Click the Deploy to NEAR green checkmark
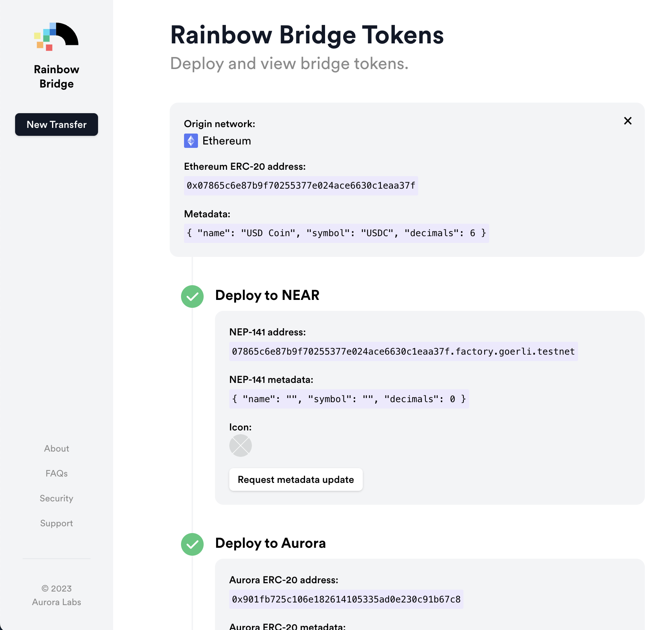This screenshot has height=630, width=672. point(192,297)
